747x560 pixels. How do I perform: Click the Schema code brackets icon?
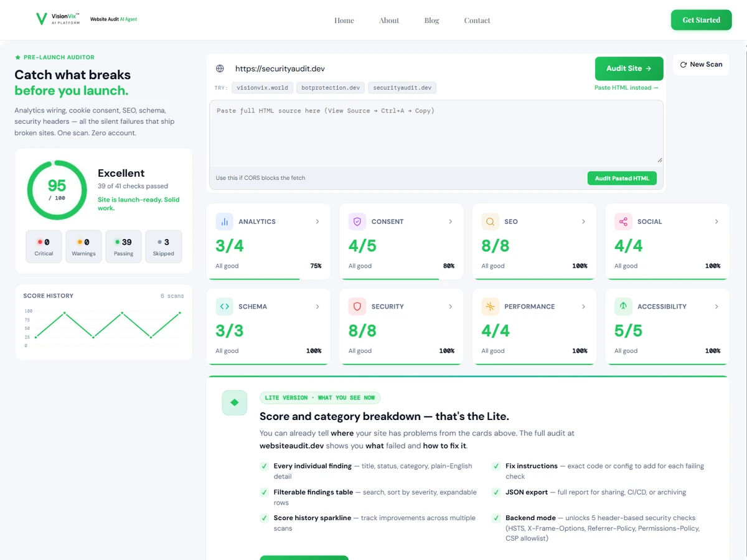224,306
